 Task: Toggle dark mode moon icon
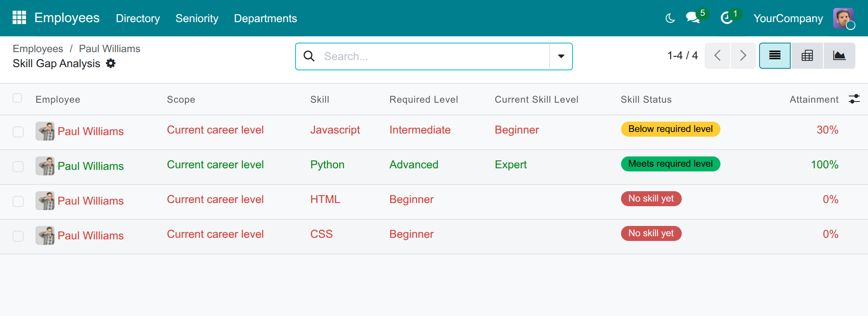click(x=670, y=18)
